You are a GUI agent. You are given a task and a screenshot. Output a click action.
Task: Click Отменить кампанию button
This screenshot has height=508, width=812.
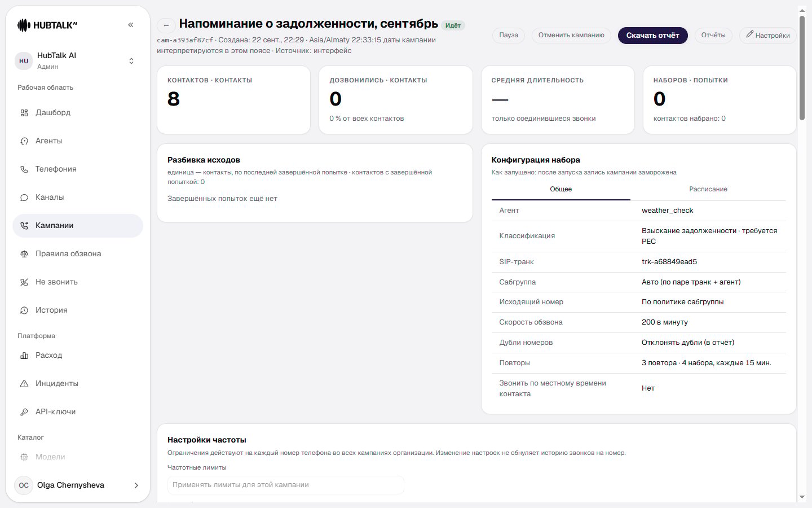point(571,35)
